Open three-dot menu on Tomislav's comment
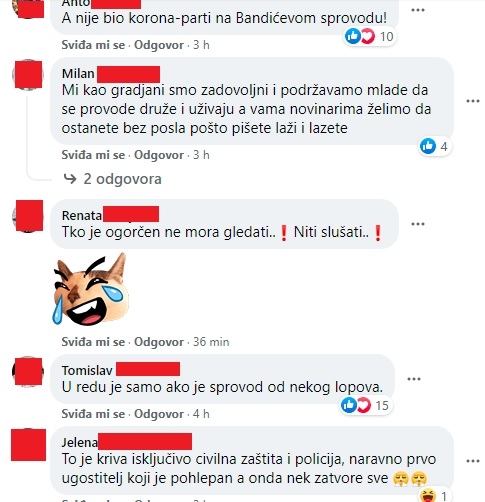This screenshot has width=485, height=502. 414,379
